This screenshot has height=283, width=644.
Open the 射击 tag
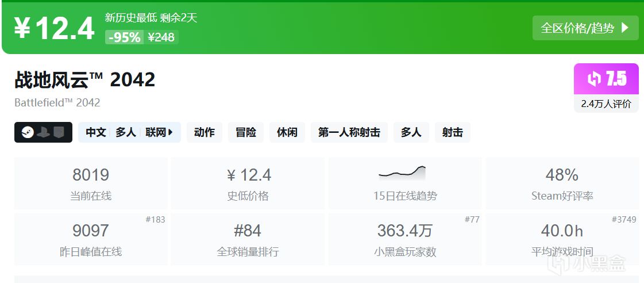453,132
